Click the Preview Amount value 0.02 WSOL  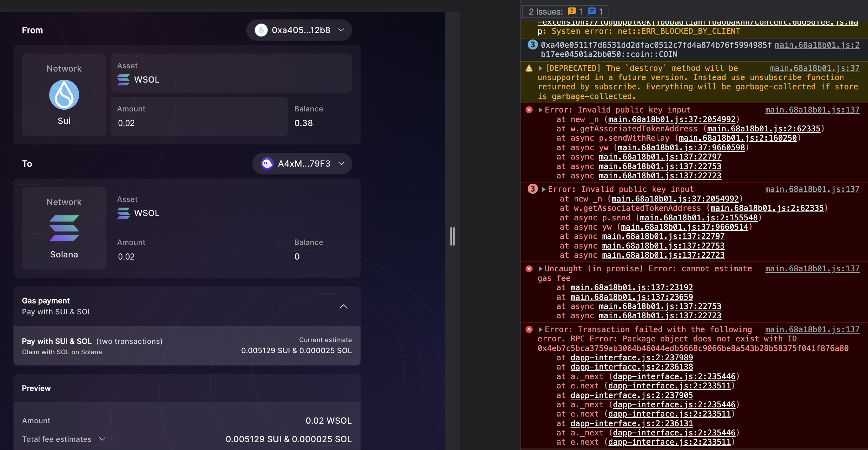[x=328, y=421]
